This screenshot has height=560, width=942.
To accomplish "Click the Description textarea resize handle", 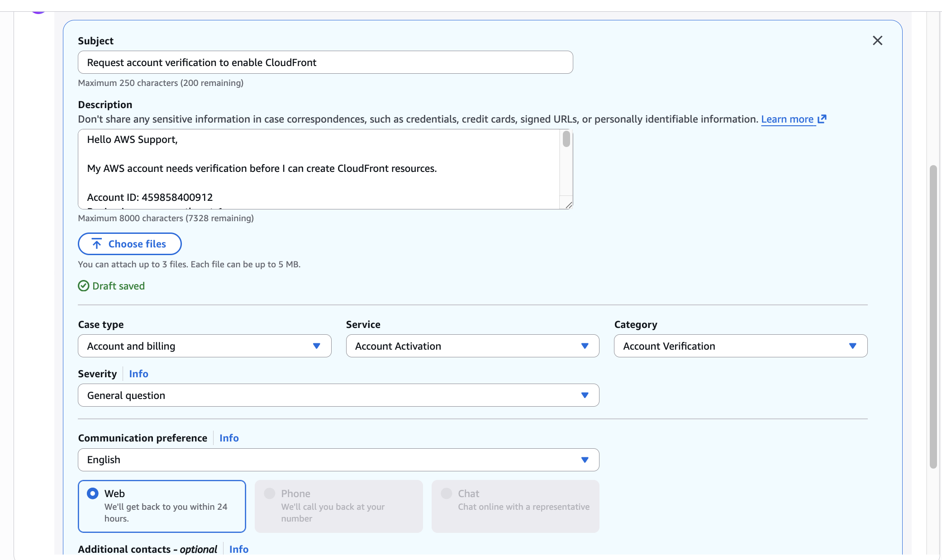I will pyautogui.click(x=569, y=205).
